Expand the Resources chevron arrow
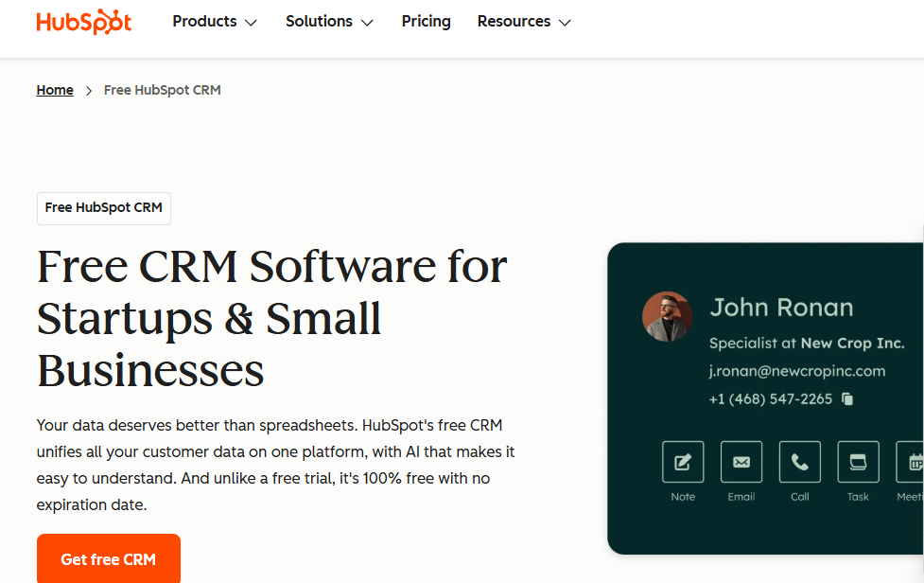 pos(565,23)
